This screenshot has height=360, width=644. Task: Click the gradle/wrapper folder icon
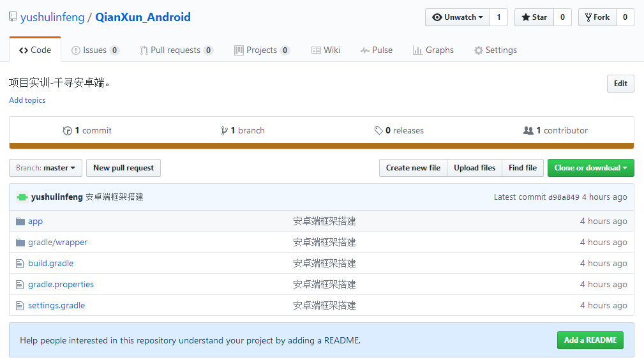[x=20, y=243]
